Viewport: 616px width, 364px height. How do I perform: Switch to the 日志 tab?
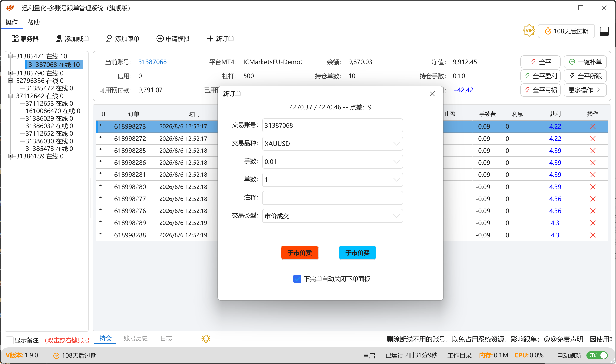[166, 338]
